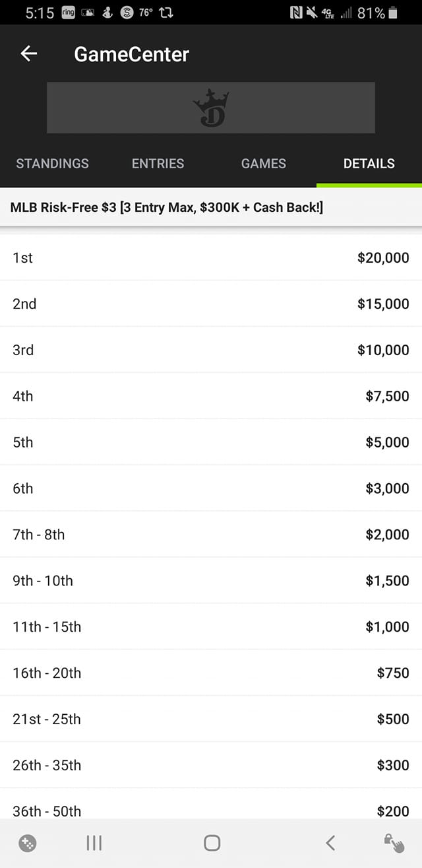Screen dimensions: 422x868
Task: Switch to the STANDINGS tab
Action: [53, 164]
